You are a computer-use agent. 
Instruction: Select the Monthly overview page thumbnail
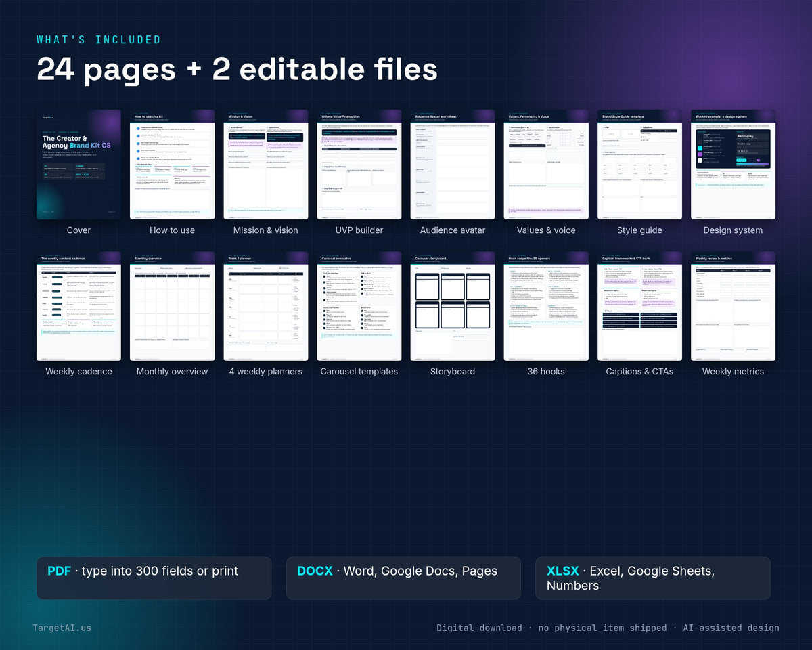172,306
